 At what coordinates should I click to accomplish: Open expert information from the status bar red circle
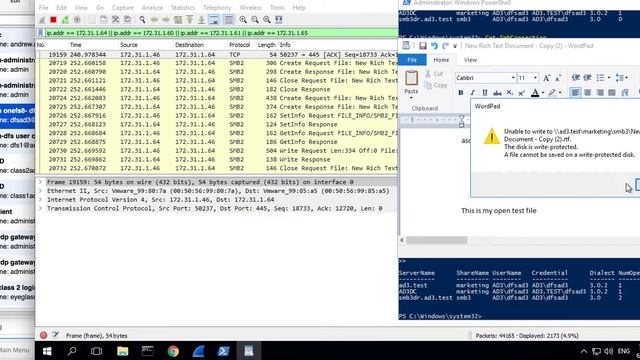pos(43,336)
